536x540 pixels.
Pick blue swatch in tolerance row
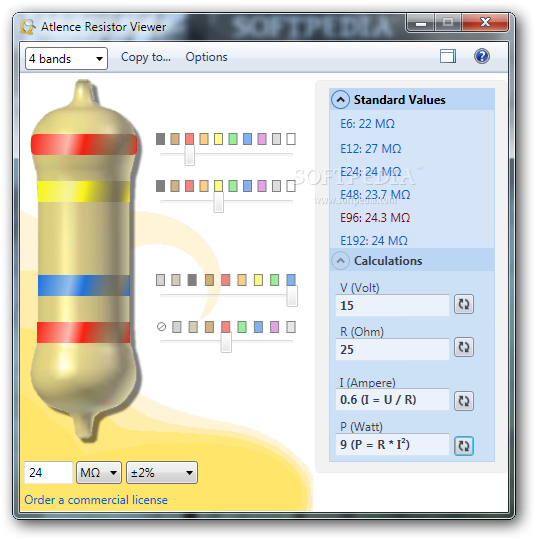click(x=258, y=326)
